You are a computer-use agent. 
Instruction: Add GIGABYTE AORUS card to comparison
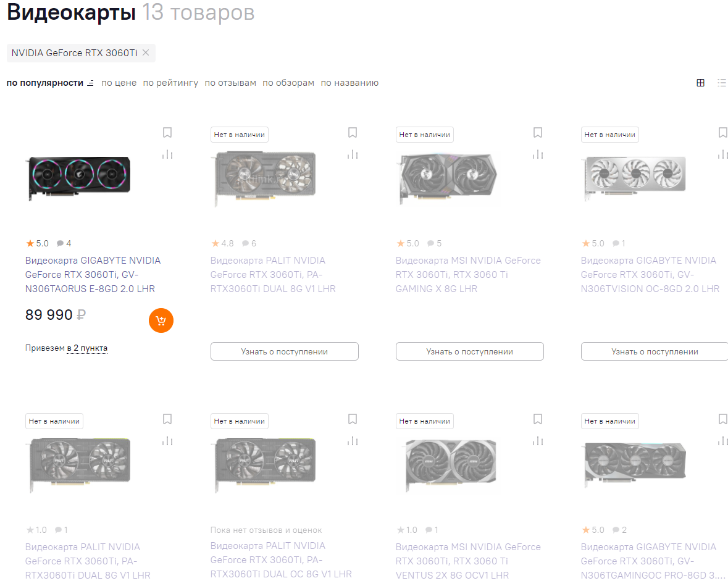point(167,154)
